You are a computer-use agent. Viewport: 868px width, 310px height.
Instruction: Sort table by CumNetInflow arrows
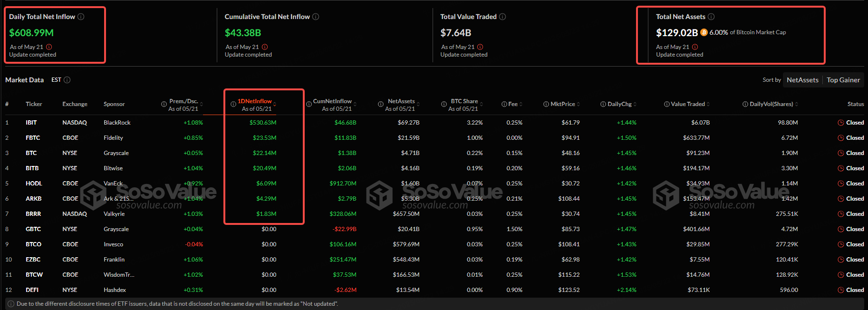click(x=355, y=104)
